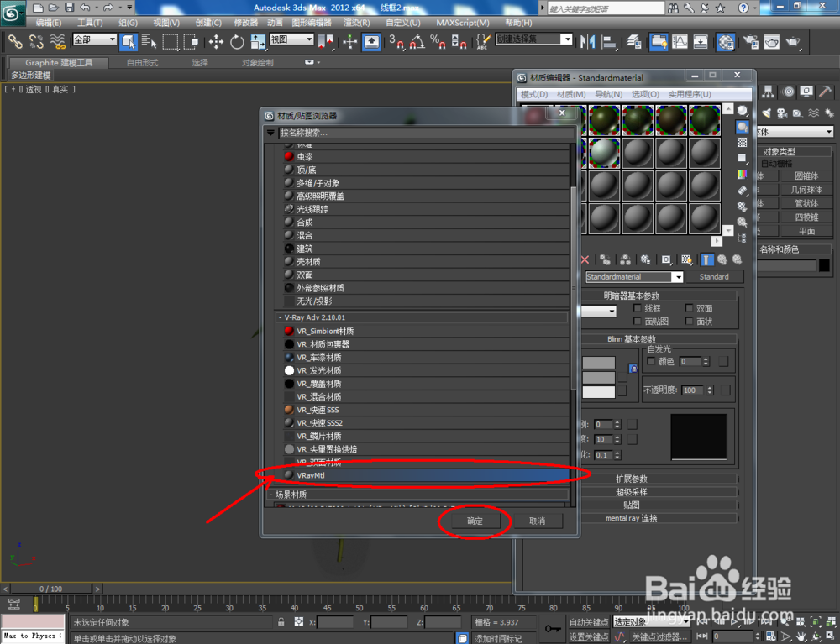Click the Rectangular Selection Region icon
Viewport: 840px width, 644px height.
click(x=170, y=42)
